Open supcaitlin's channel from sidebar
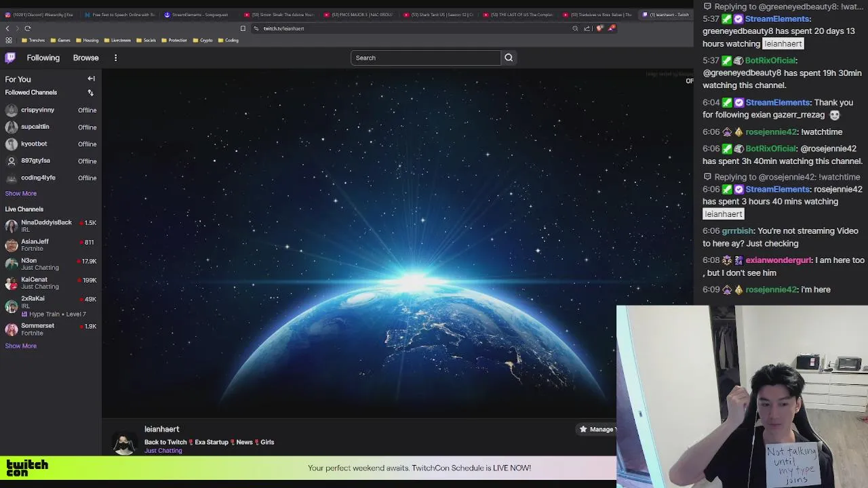Viewport: 868px width, 488px height. click(51, 127)
